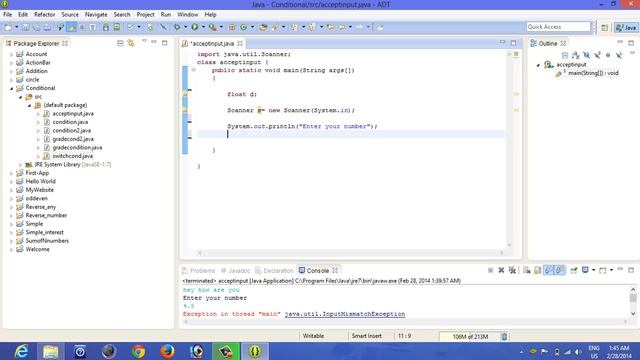Click the Console vertical scrollbar
This screenshot has height=360, width=640.
633,302
